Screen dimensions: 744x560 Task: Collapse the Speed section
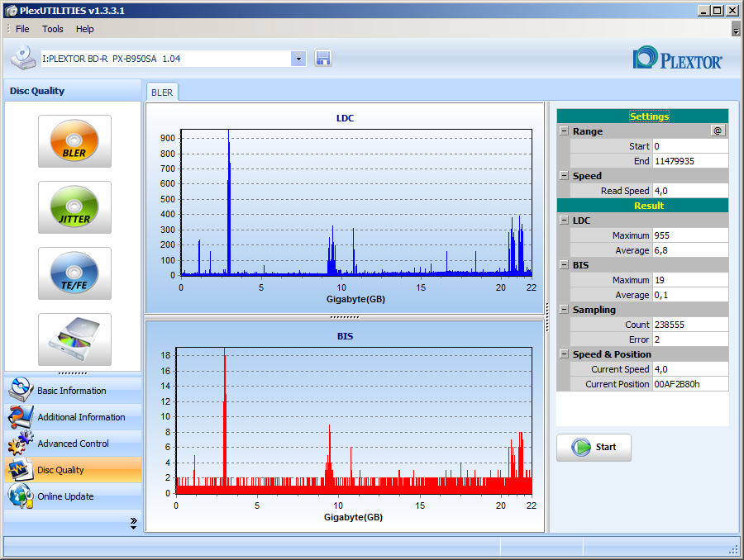pos(564,175)
